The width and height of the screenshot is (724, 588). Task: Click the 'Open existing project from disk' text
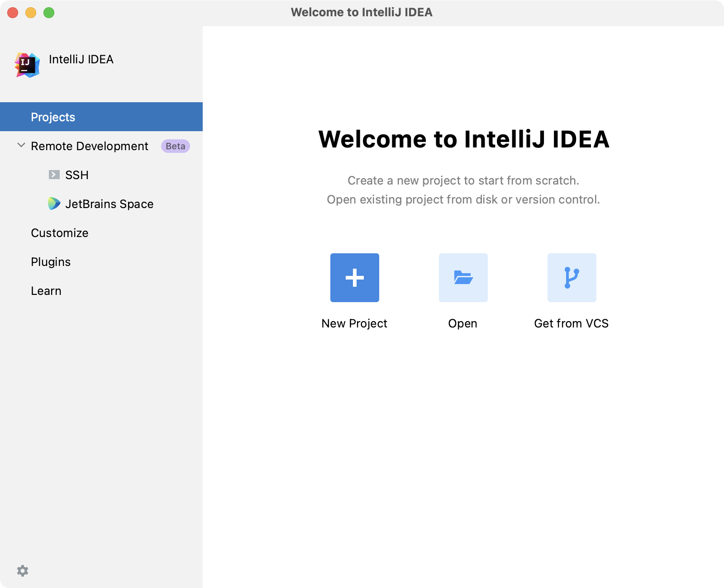pyautogui.click(x=463, y=199)
